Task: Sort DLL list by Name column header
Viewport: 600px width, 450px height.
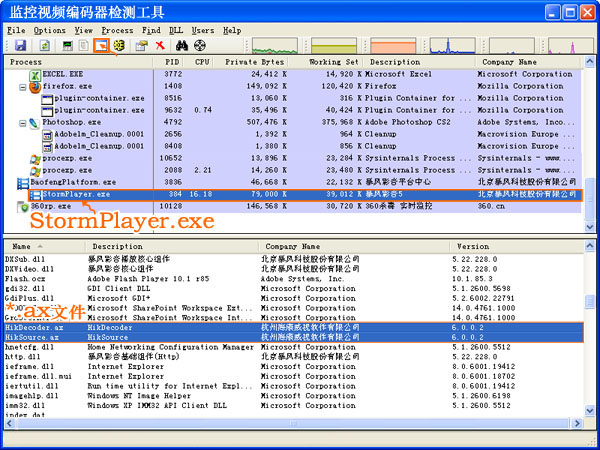Action: click(22, 246)
